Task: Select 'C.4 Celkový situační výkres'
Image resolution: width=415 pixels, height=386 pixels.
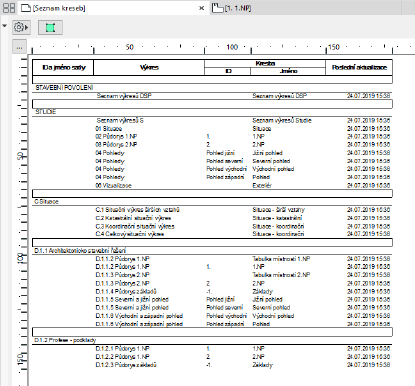Action: (130, 234)
